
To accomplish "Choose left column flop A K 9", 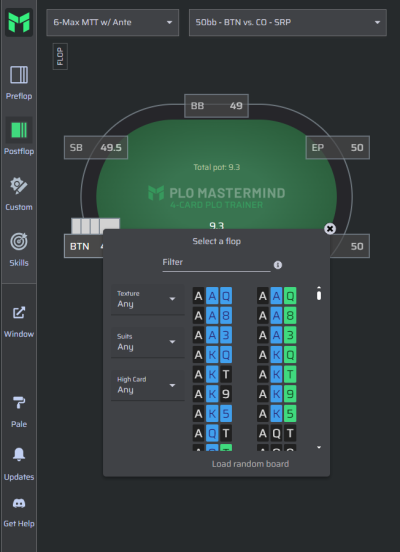I will (x=212, y=394).
